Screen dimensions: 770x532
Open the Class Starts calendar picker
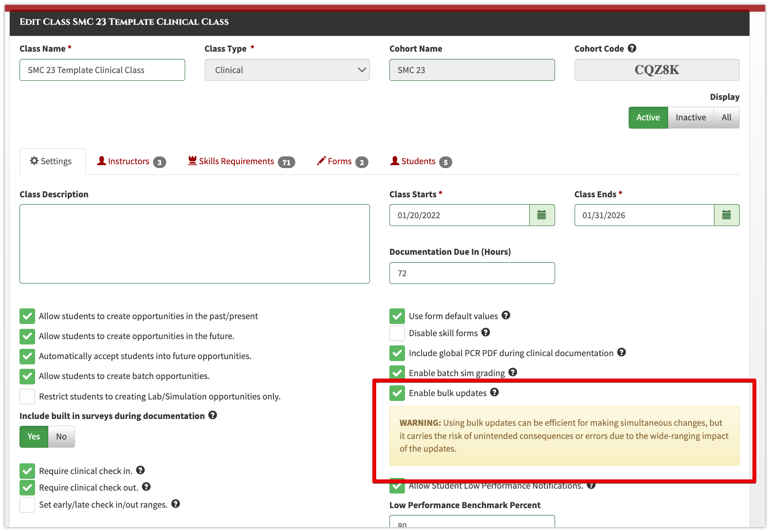pyautogui.click(x=542, y=215)
